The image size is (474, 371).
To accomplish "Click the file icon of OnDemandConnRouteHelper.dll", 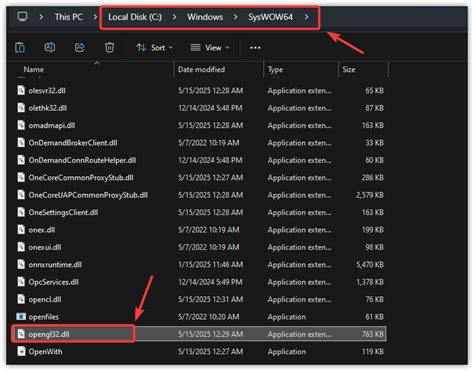I will (21, 160).
